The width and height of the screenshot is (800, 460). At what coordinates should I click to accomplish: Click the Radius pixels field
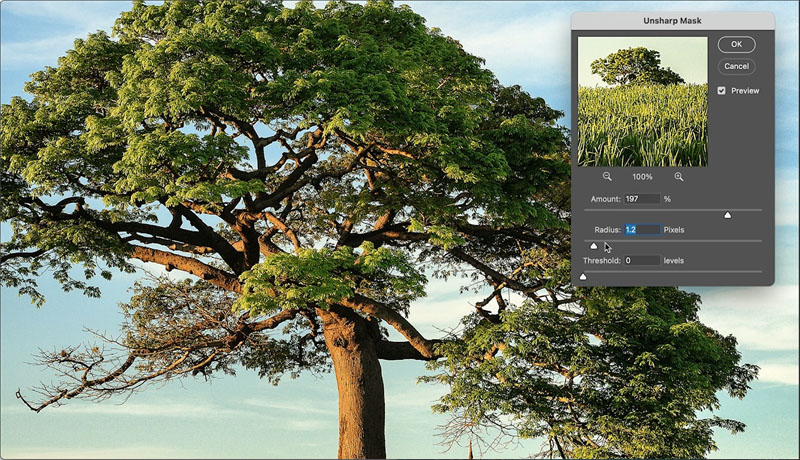pos(642,229)
